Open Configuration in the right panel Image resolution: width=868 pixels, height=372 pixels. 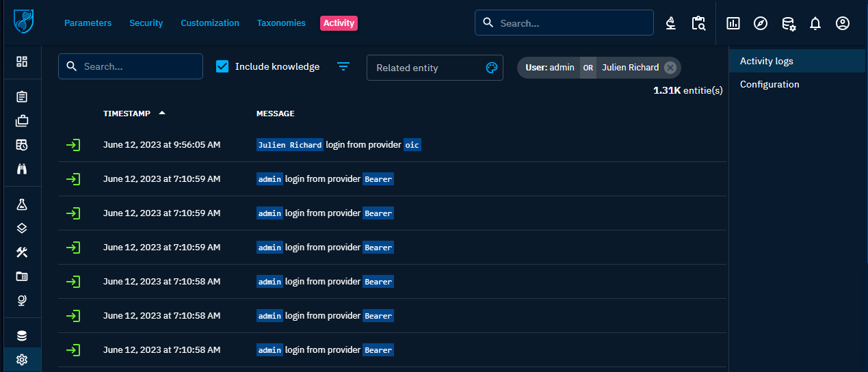pyautogui.click(x=770, y=84)
